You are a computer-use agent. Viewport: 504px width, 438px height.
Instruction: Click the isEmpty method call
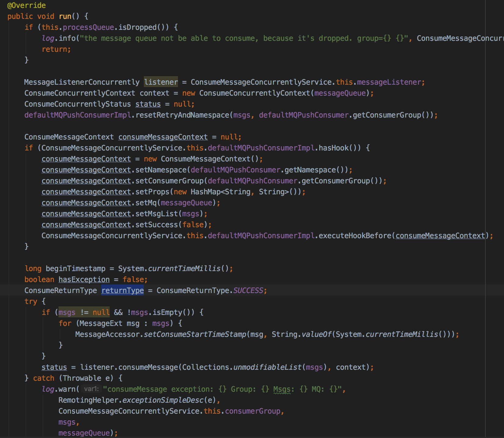click(x=167, y=313)
